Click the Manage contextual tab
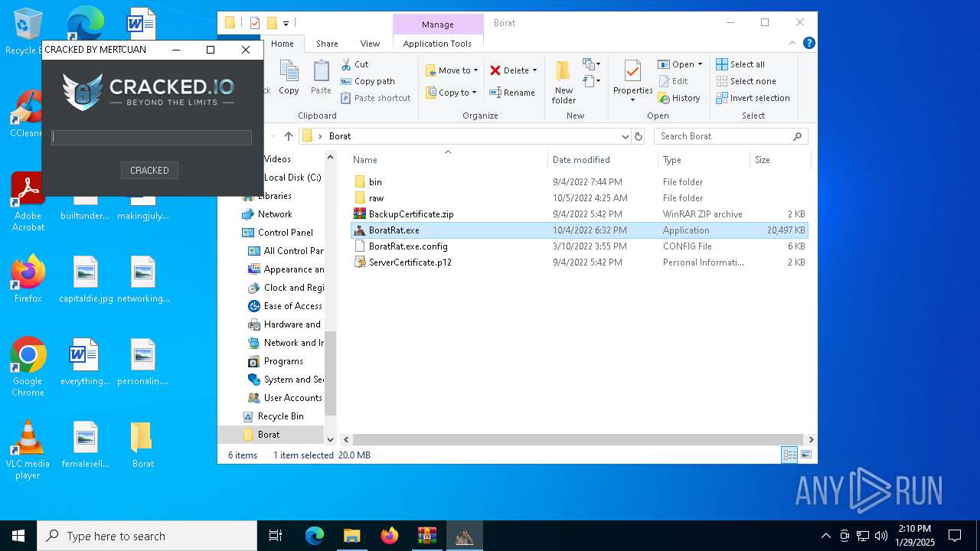This screenshot has height=551, width=980. (438, 24)
